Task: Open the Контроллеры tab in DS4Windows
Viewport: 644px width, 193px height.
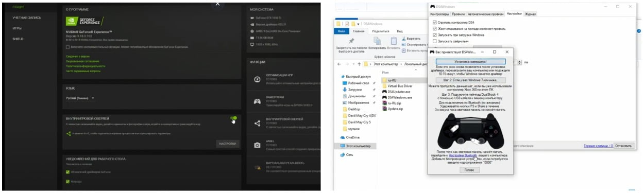Action: point(439,14)
